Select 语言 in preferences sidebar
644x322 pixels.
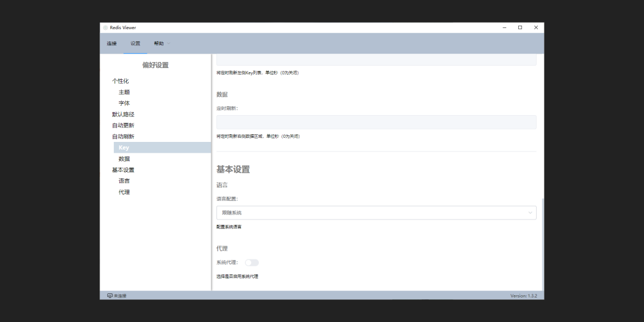(x=124, y=181)
